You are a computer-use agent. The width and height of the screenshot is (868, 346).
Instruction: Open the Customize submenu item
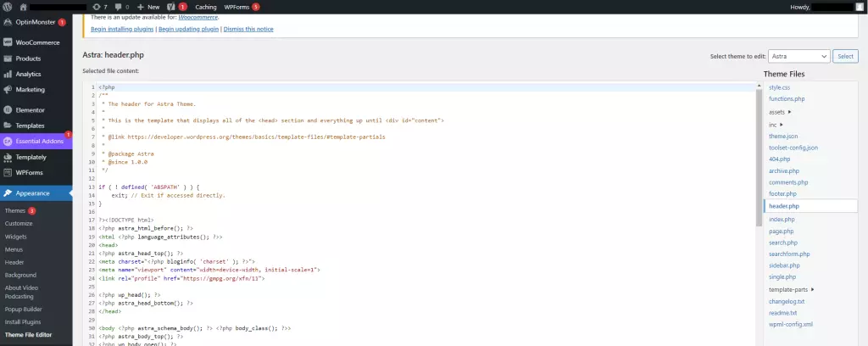19,224
